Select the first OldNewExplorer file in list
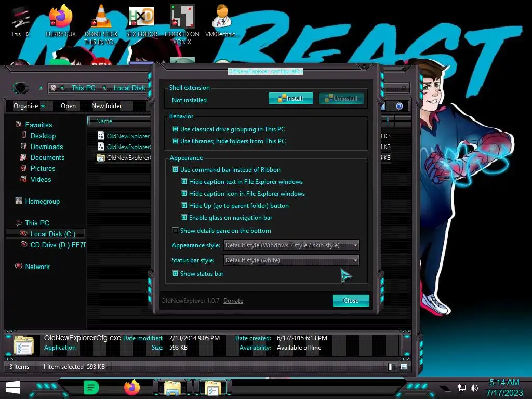The width and height of the screenshot is (532, 399). tap(124, 136)
